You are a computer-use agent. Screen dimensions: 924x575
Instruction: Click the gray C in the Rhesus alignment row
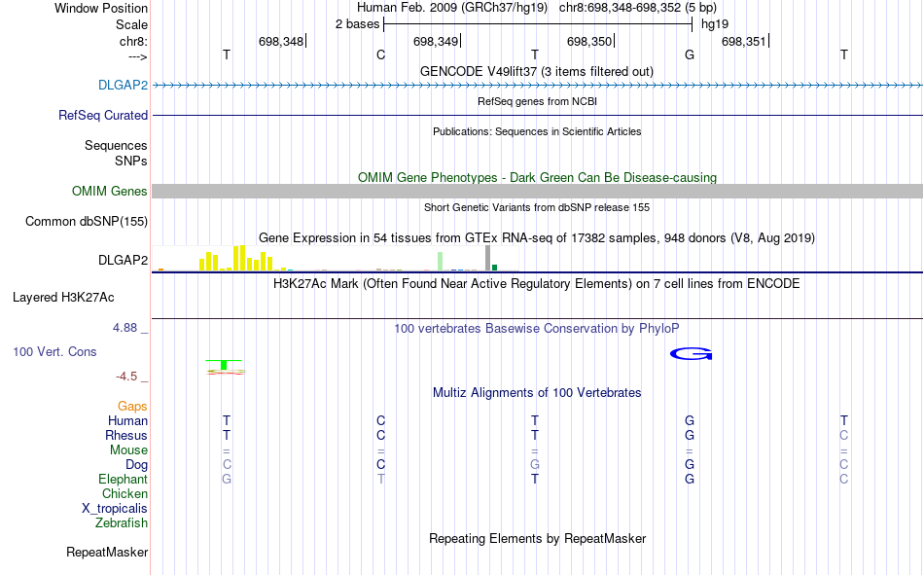pos(844,435)
